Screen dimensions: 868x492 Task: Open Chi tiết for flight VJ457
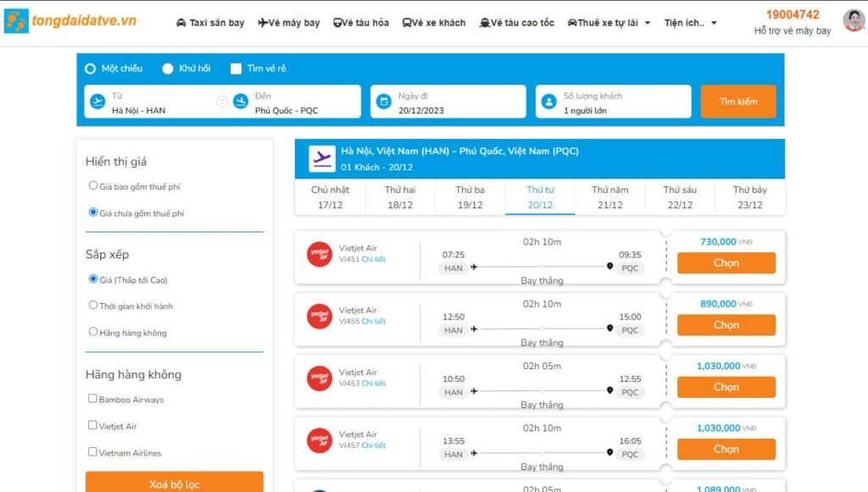tap(374, 445)
